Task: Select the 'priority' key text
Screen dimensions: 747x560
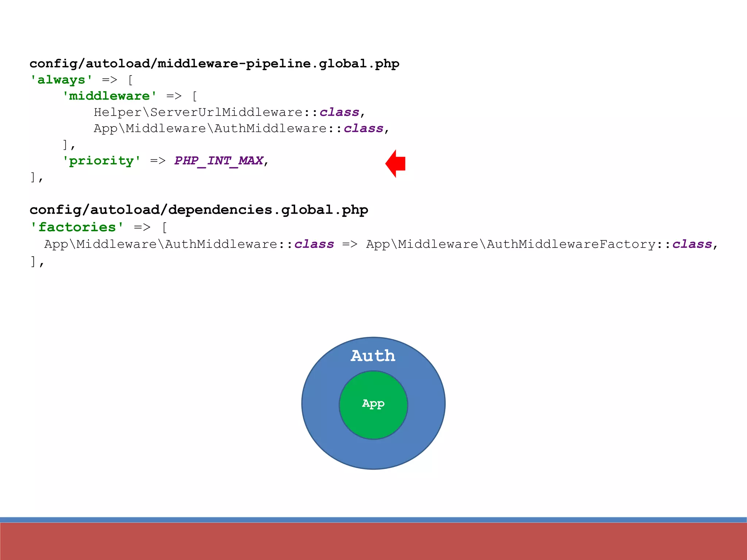Action: click(101, 161)
